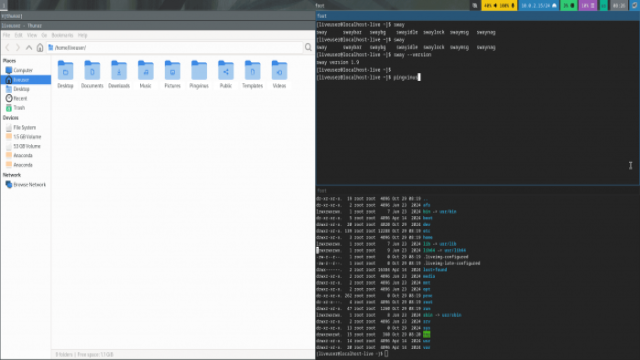Select Browse Network in the sidebar
640x360 pixels.
coord(26,184)
